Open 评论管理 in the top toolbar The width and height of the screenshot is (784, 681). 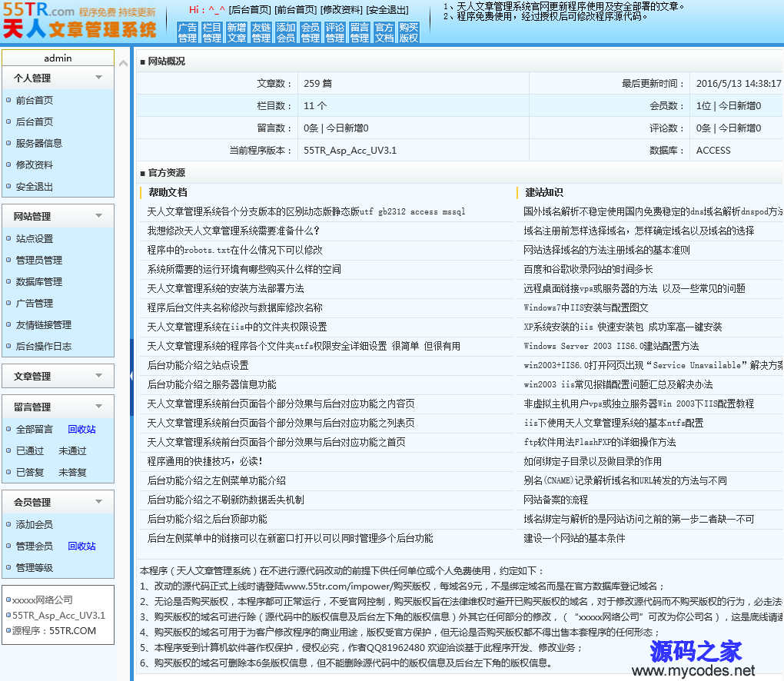coord(335,32)
